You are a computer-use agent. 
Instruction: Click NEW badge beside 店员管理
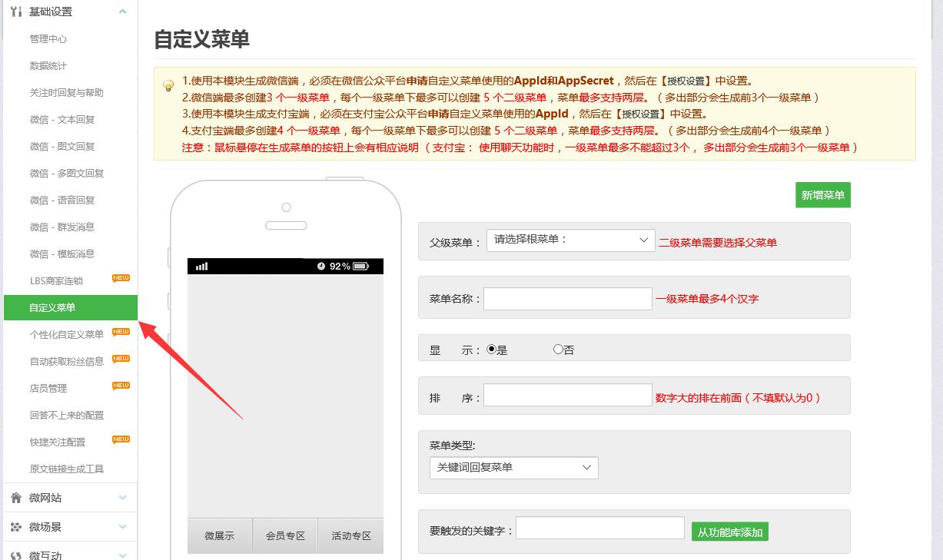coord(121,386)
